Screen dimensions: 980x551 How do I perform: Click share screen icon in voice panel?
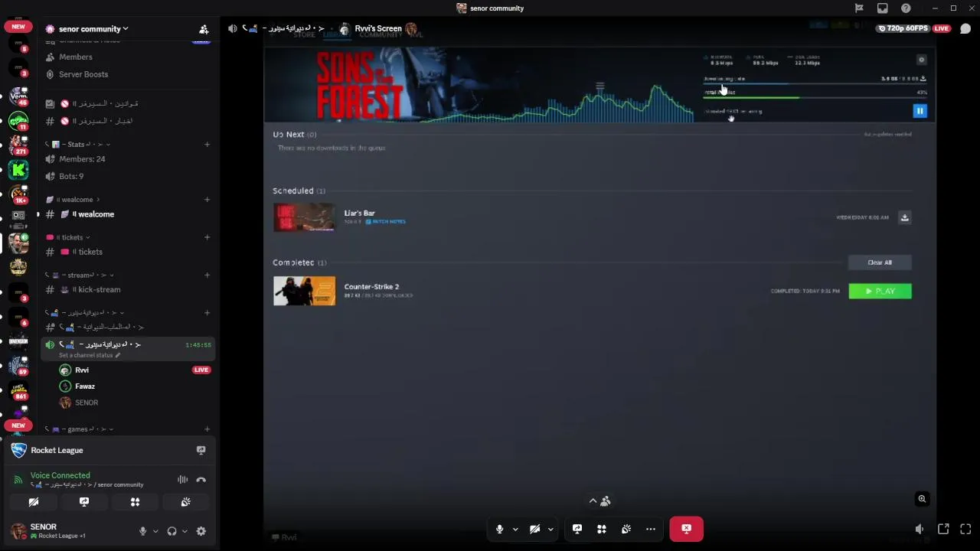point(84,502)
